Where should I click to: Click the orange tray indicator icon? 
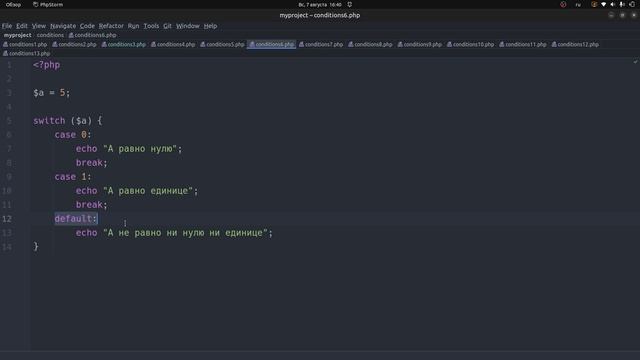click(594, 4)
